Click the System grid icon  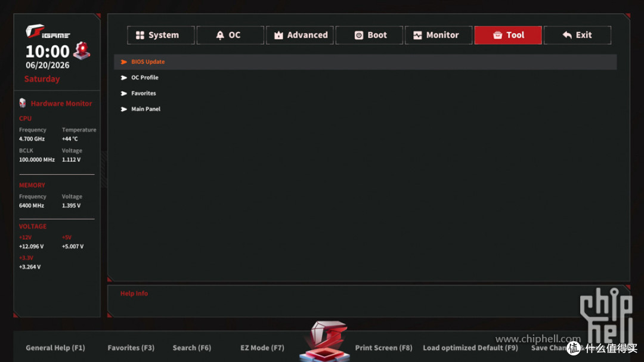(x=140, y=35)
